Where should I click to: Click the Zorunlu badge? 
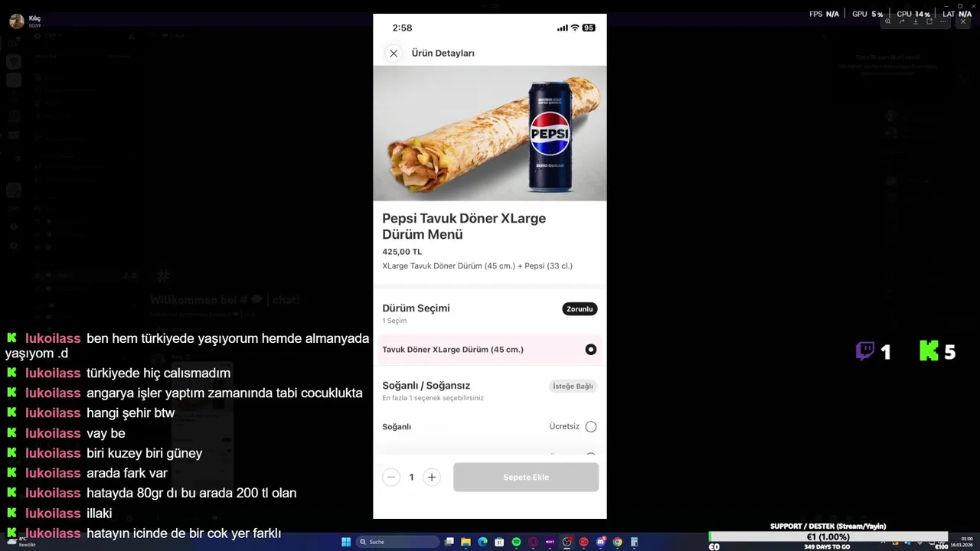[x=580, y=309]
